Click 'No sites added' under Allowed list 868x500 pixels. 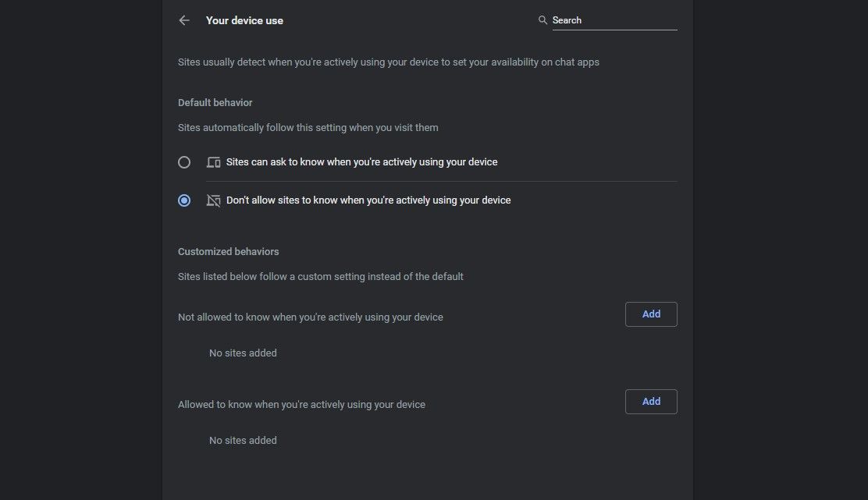coord(242,440)
